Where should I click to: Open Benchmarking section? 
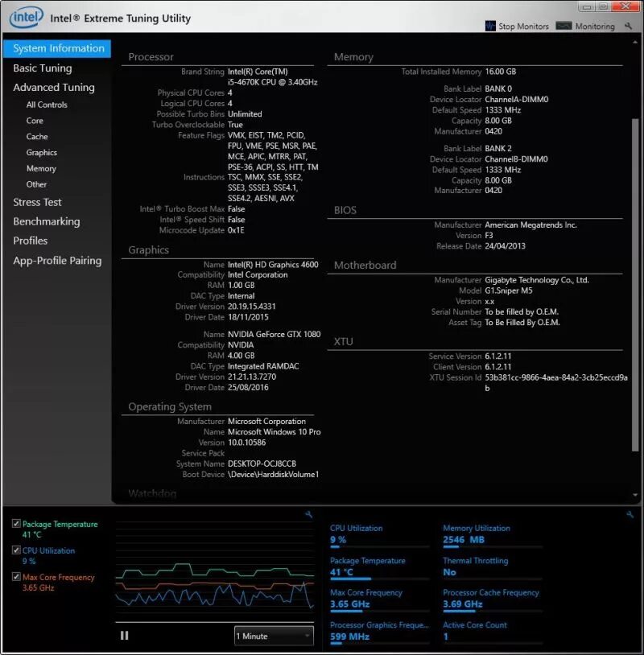click(47, 221)
